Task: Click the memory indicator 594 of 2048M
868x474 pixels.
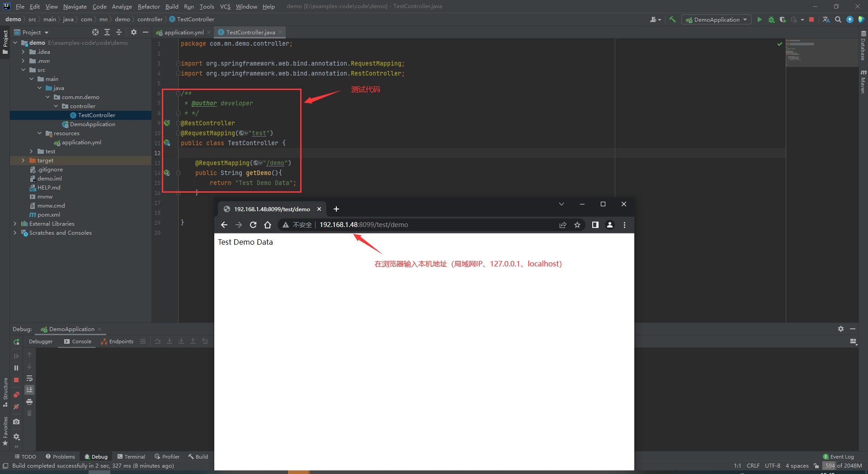Action: tap(844, 466)
